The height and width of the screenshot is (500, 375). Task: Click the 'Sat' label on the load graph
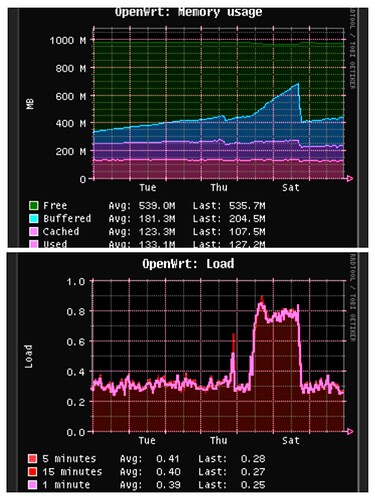pos(291,441)
